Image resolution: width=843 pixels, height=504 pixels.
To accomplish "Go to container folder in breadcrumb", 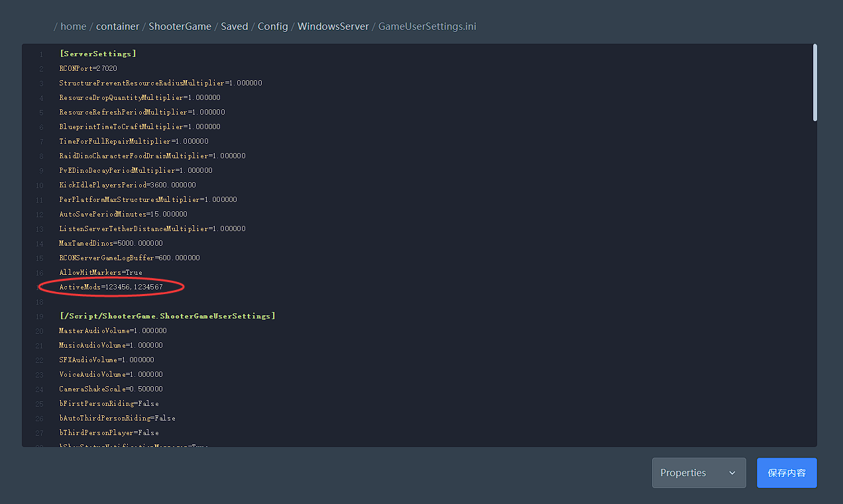I will (x=118, y=26).
